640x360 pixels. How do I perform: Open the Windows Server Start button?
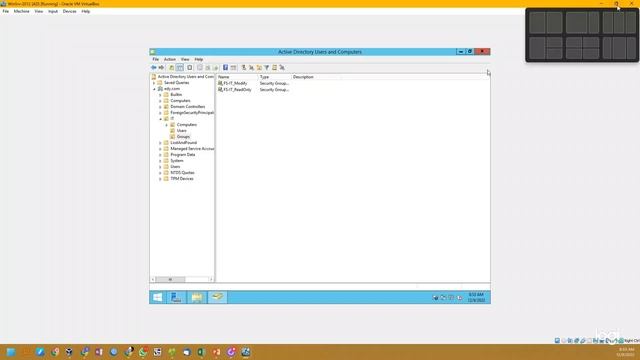coord(158,297)
